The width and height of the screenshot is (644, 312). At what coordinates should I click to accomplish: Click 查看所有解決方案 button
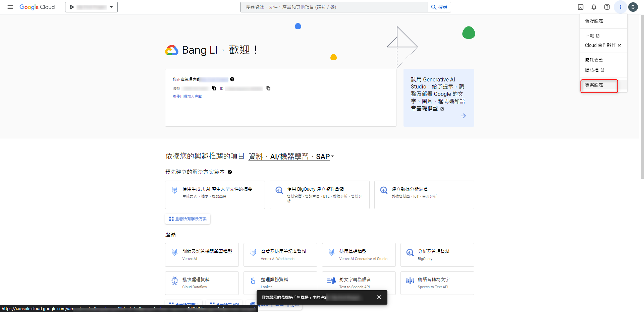pos(188,219)
